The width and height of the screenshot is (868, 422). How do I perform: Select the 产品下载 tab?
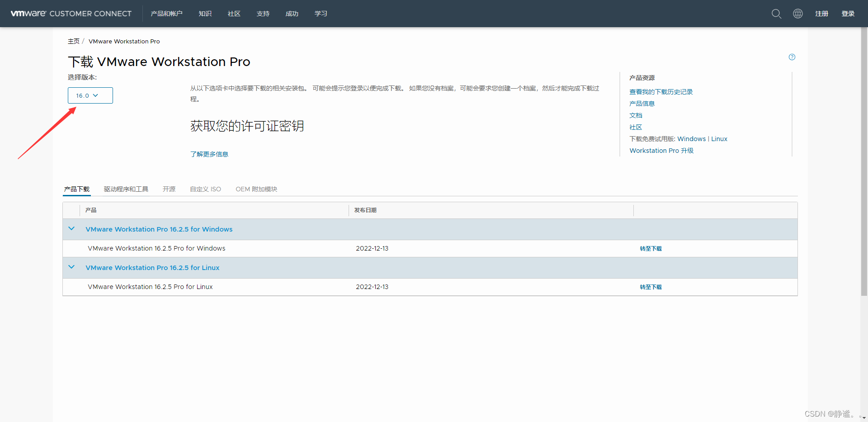(x=77, y=189)
